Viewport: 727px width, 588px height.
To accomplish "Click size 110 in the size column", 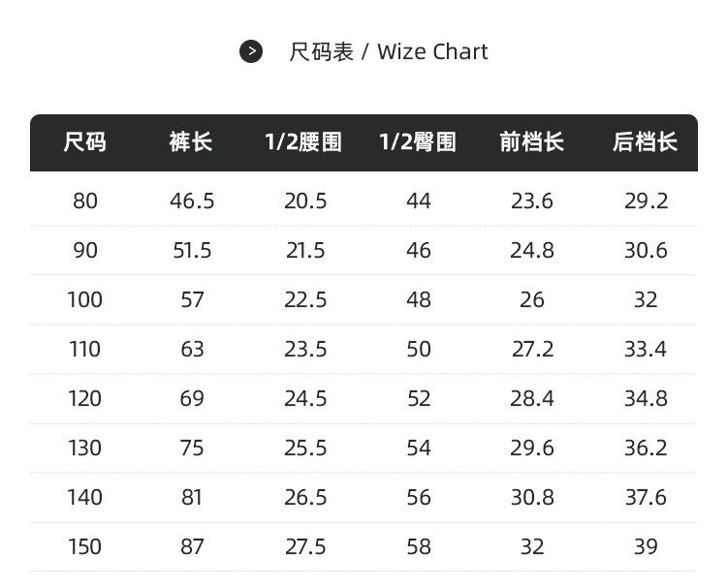I will tap(85, 350).
